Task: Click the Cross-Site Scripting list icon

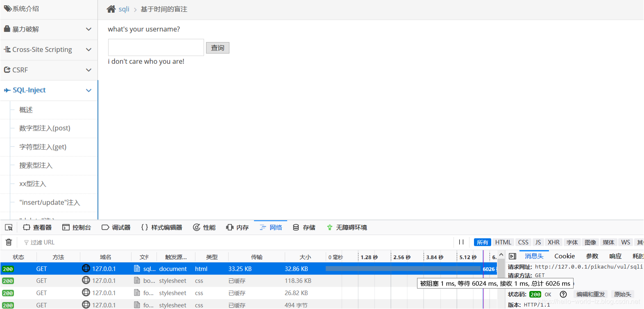Action: pos(7,49)
